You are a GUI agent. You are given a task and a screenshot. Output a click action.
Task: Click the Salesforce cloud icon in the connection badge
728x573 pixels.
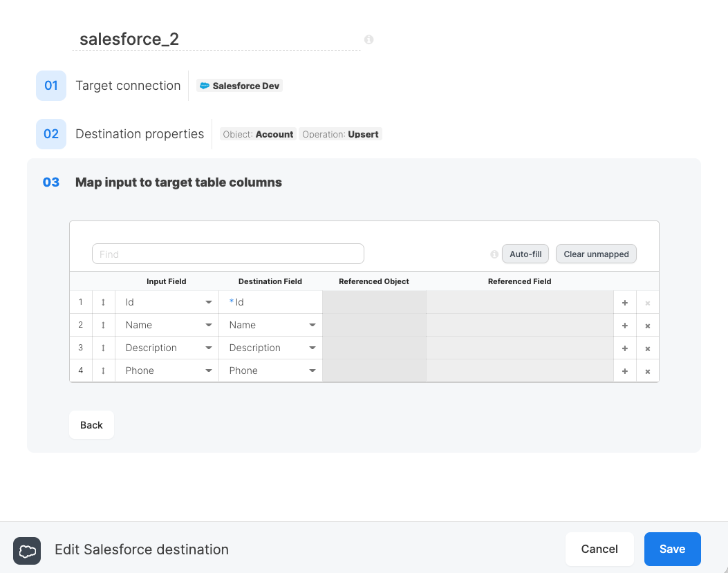[x=205, y=85]
